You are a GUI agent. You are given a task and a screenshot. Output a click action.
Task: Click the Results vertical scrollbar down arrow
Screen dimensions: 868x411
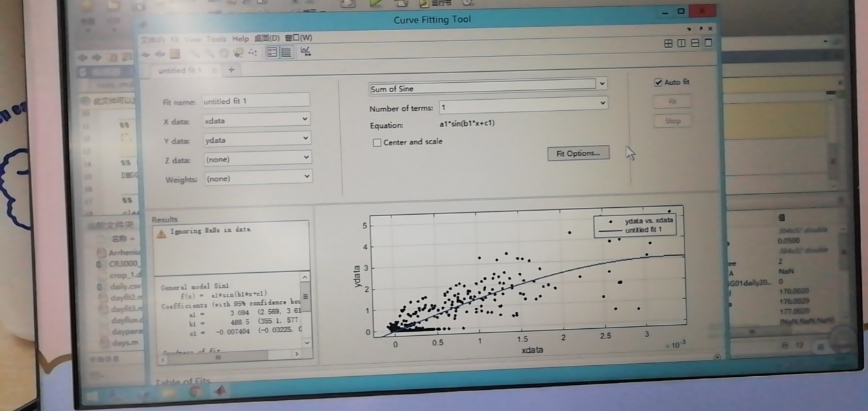307,342
